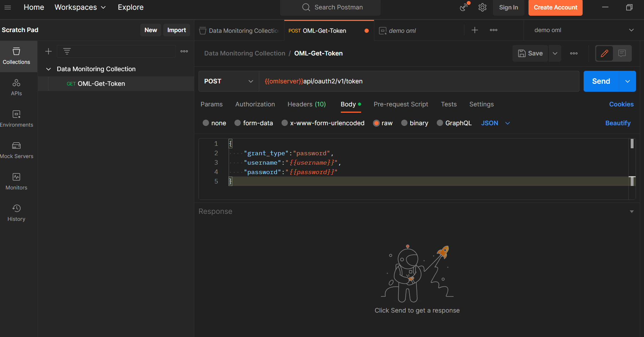This screenshot has height=337, width=644.
Task: Open tab bar more options dots
Action: point(494,30)
